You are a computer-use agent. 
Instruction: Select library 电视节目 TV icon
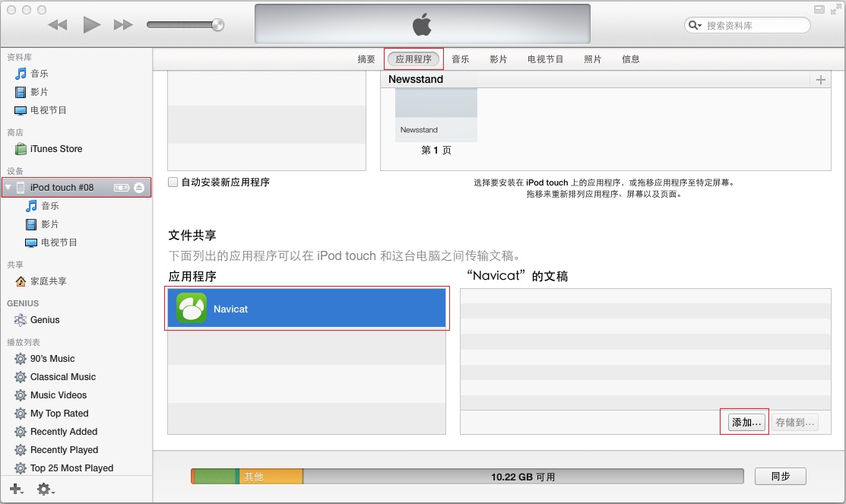click(x=21, y=110)
